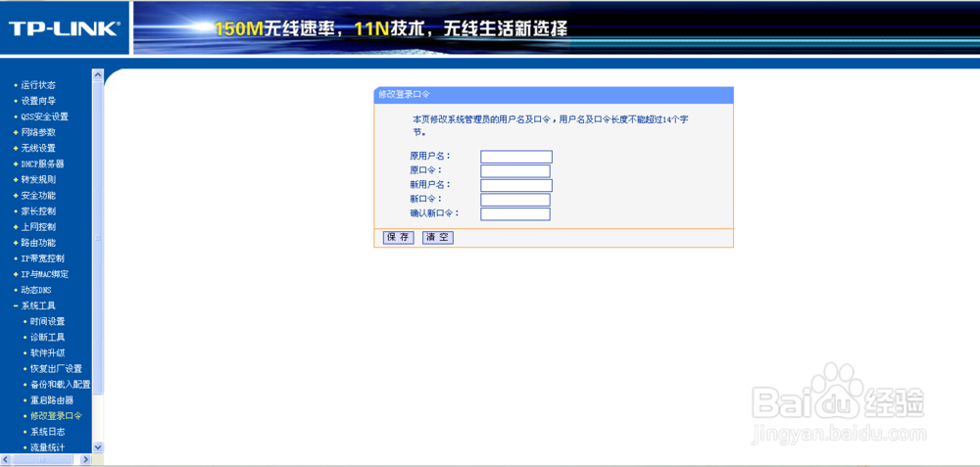Open 时间设置 submenu item
The width and height of the screenshot is (980, 467).
tap(47, 321)
